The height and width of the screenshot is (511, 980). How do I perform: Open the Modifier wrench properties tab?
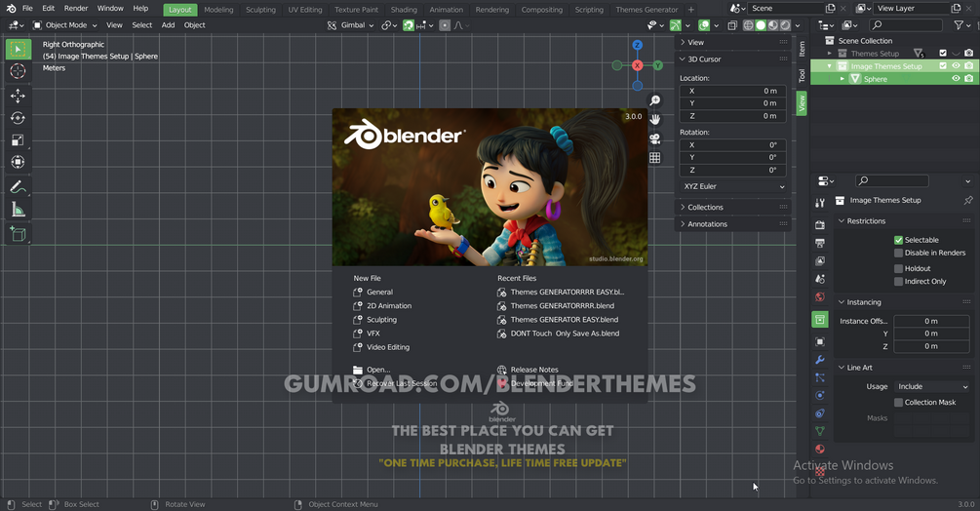coord(820,360)
